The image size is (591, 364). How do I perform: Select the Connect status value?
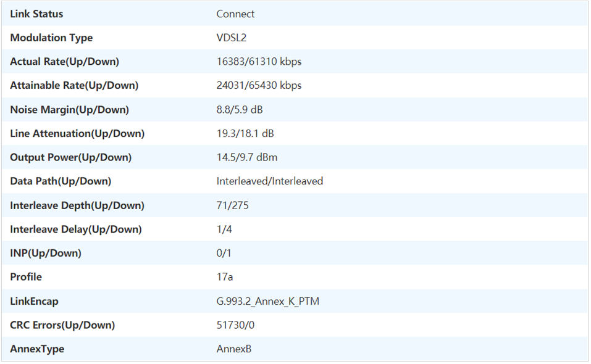coord(235,14)
